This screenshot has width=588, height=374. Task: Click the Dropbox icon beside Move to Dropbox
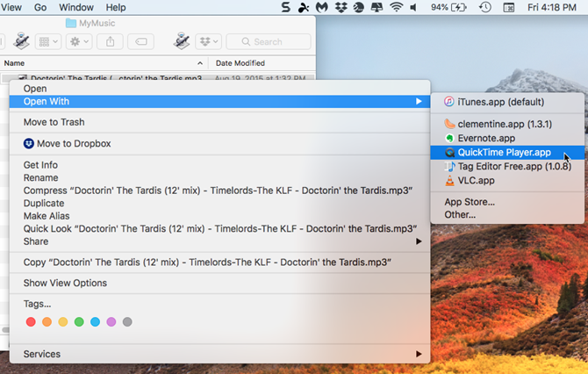(29, 143)
